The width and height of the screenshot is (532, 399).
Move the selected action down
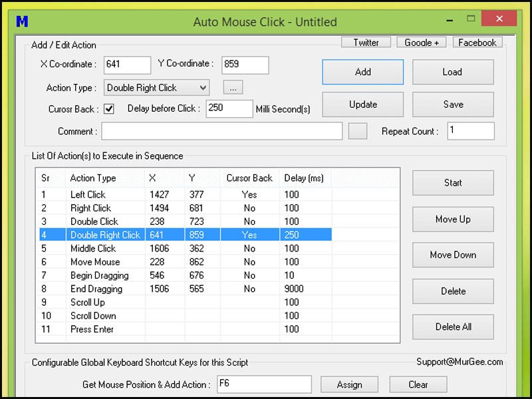pyautogui.click(x=453, y=255)
